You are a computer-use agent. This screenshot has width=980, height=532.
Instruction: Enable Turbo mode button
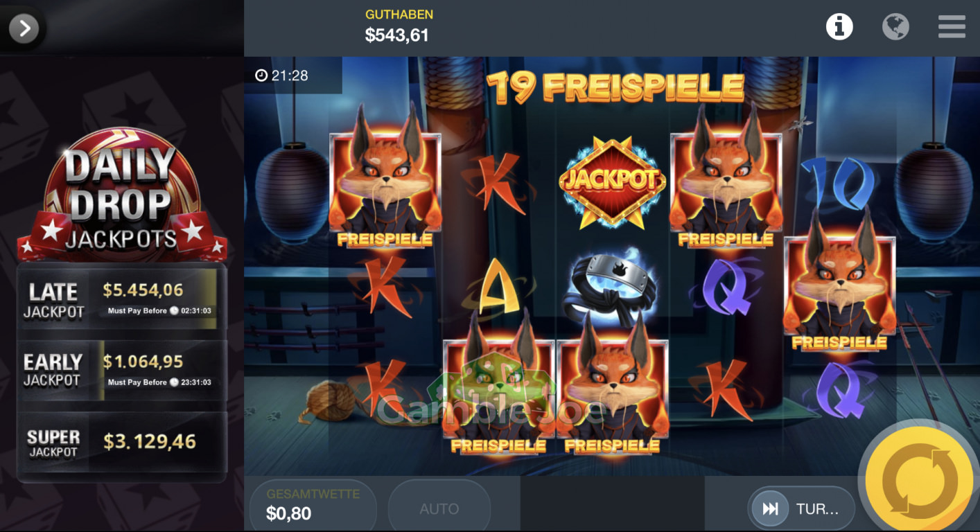[x=802, y=509]
